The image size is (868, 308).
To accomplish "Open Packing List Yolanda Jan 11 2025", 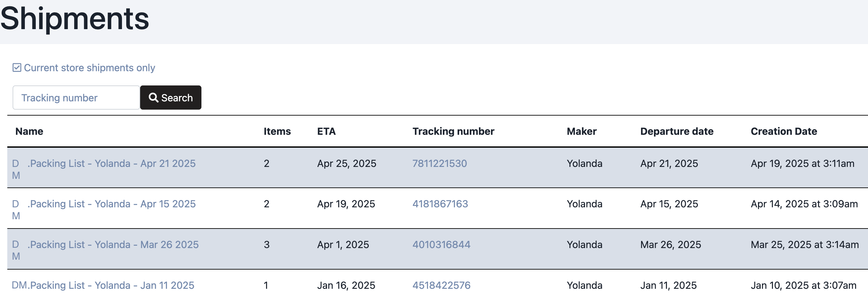I will (111, 285).
